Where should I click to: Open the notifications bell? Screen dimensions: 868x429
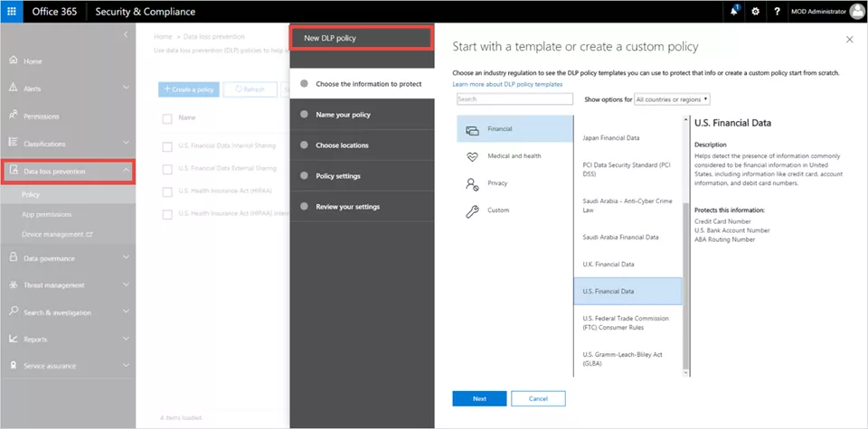point(734,11)
